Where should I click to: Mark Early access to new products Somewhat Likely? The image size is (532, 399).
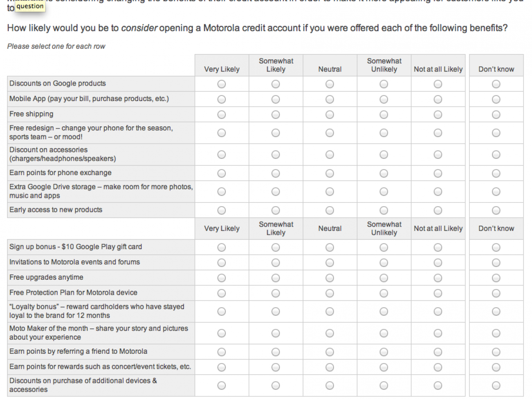[276, 210]
